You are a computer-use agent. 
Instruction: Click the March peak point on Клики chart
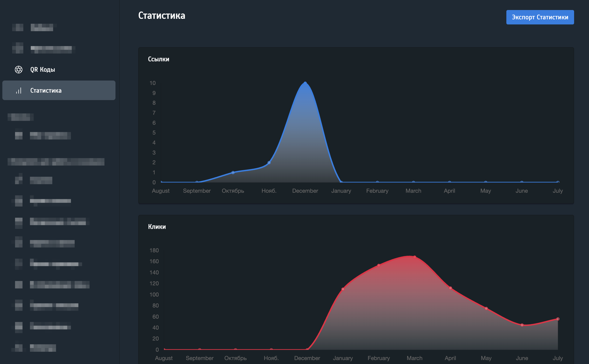pyautogui.click(x=414, y=257)
